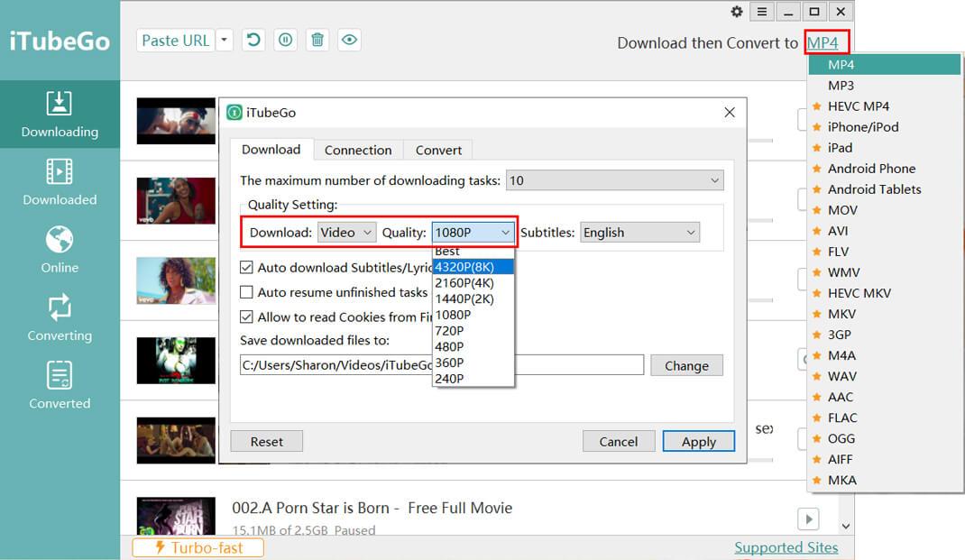Viewport: 965px width, 560px height.
Task: Choose OGG format option
Action: pyautogui.click(x=885, y=439)
